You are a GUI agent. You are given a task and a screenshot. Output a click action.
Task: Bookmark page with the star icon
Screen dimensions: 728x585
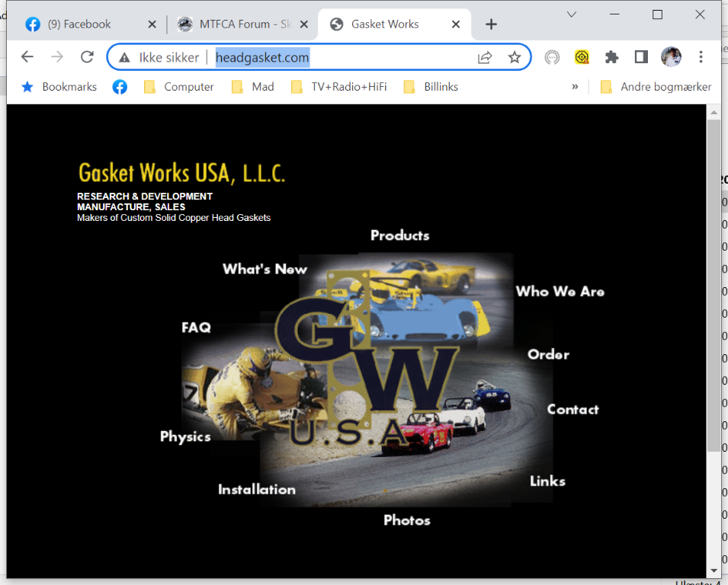click(x=515, y=57)
